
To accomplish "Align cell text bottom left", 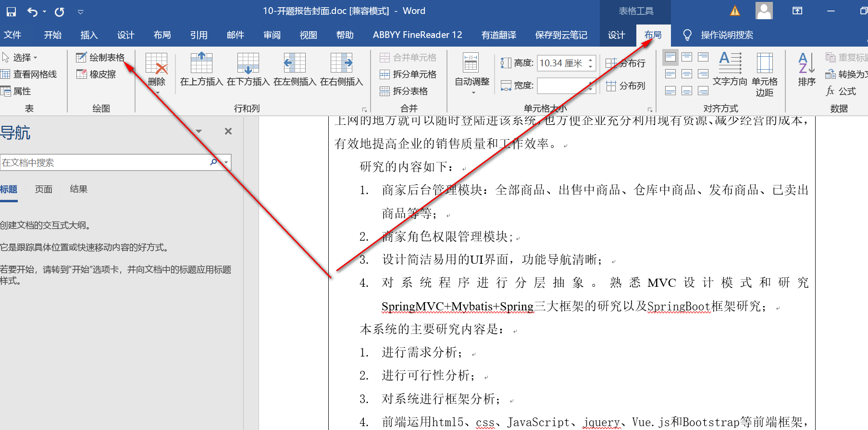I will [x=670, y=91].
